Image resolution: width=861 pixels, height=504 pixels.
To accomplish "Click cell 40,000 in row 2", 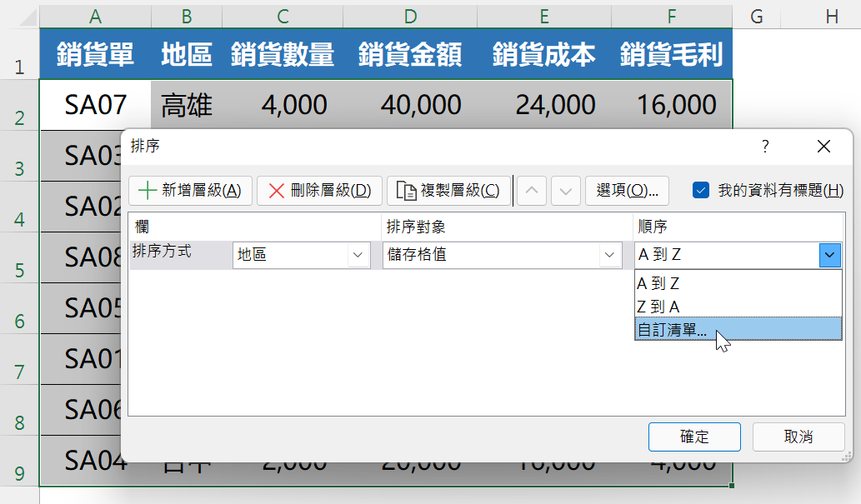I will pos(410,105).
